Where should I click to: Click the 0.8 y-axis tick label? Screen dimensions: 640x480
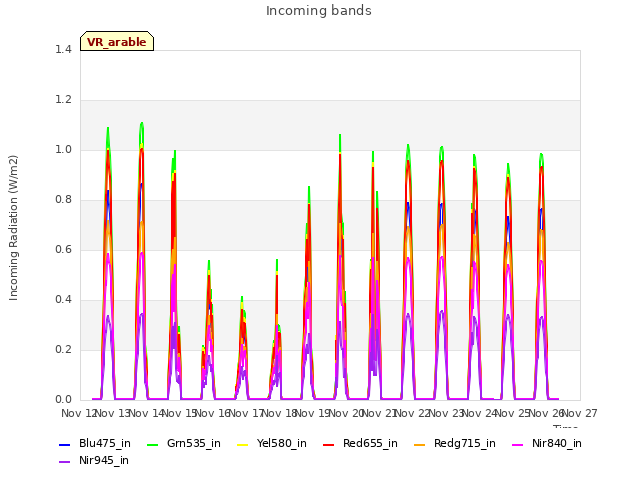click(x=63, y=200)
